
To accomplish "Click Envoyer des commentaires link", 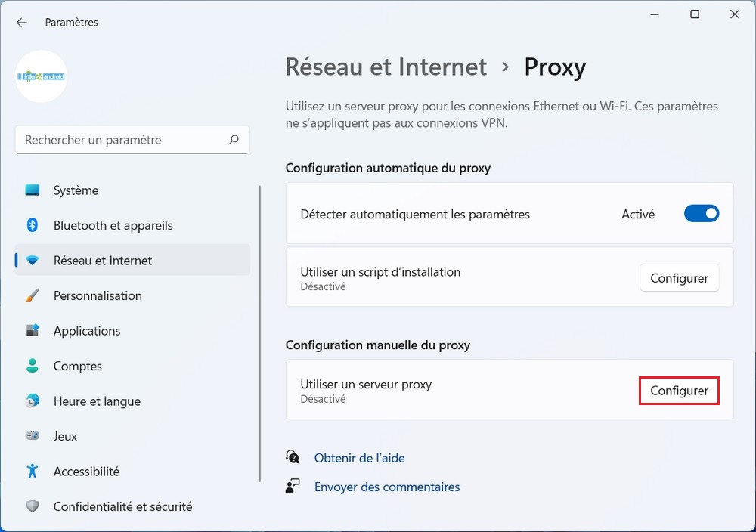I will click(386, 487).
